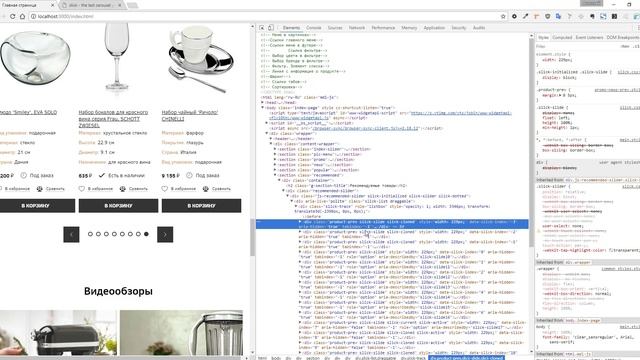Screen dimensions: 640x360
Task: Click the browser home icon
Action: pyautogui.click(x=22, y=16)
